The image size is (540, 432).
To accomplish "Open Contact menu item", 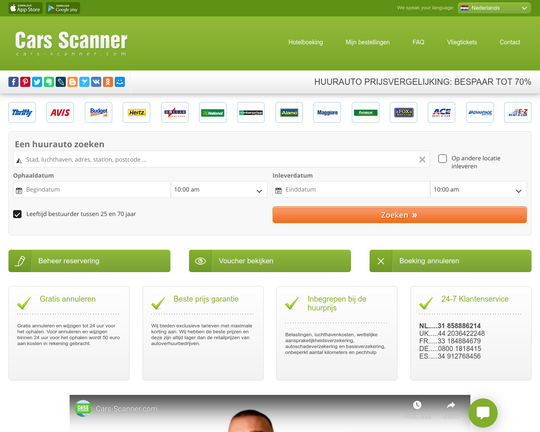I will coord(510,42).
